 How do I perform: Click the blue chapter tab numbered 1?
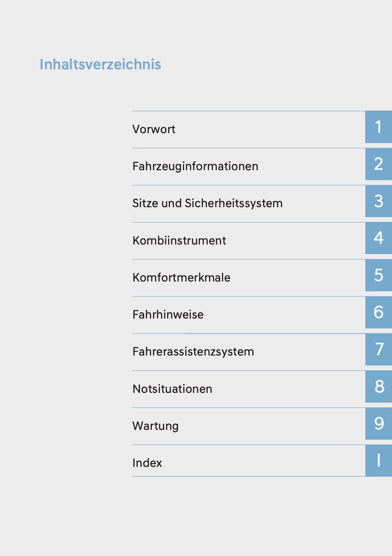pos(379,127)
